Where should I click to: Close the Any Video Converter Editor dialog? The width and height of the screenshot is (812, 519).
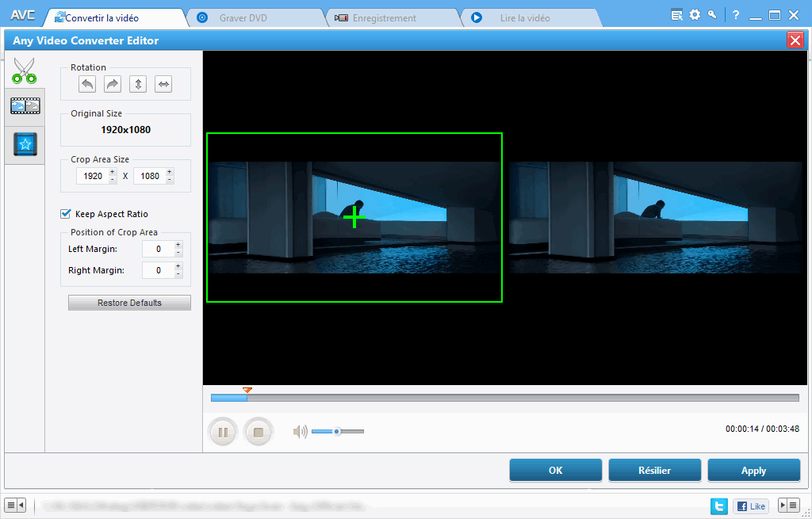click(795, 40)
